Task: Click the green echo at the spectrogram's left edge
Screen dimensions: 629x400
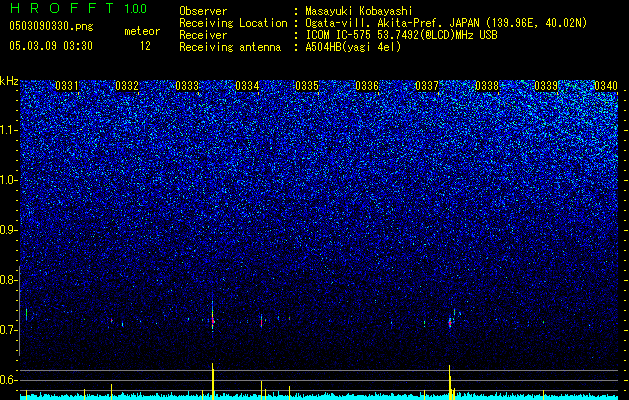Action: pos(26,314)
